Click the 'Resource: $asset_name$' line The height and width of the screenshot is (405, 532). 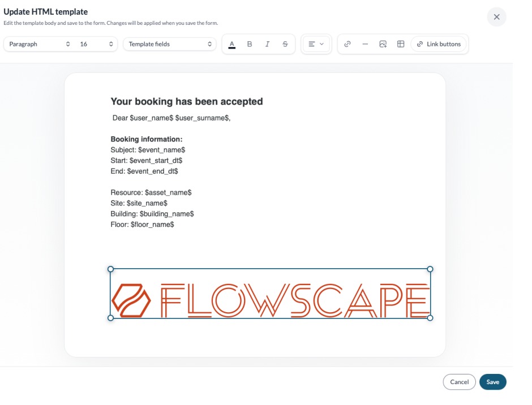[x=151, y=192]
